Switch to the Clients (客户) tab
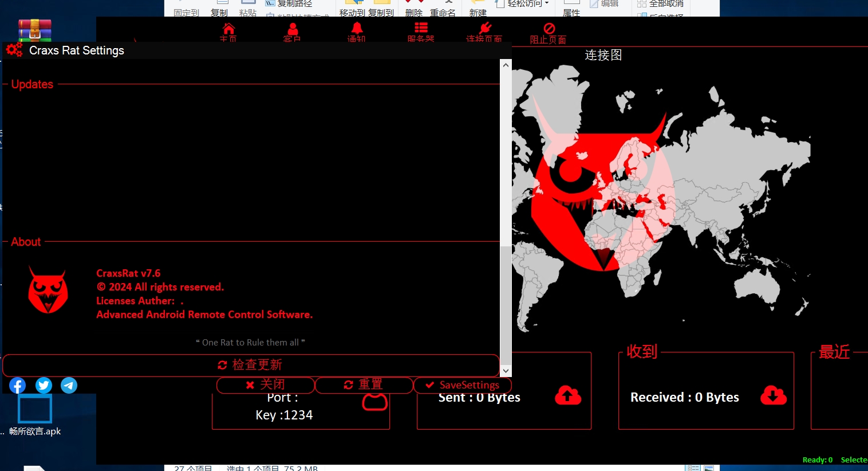 293,33
